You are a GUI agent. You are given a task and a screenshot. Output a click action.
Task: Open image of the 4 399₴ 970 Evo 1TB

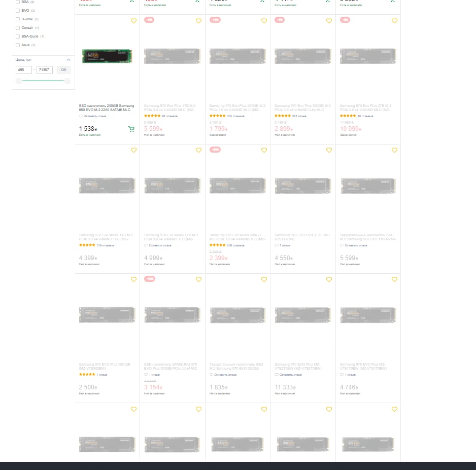[107, 186]
